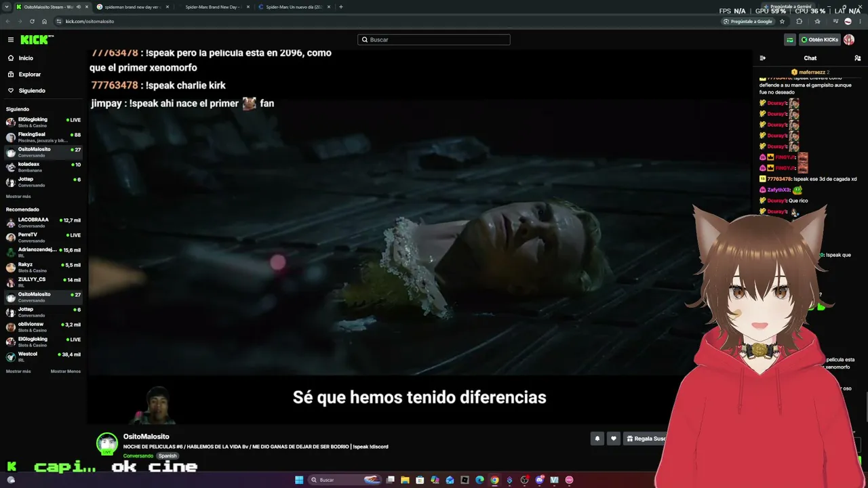Viewport: 868px width, 488px height.
Task: Click the Spanish language tag
Action: point(167,456)
